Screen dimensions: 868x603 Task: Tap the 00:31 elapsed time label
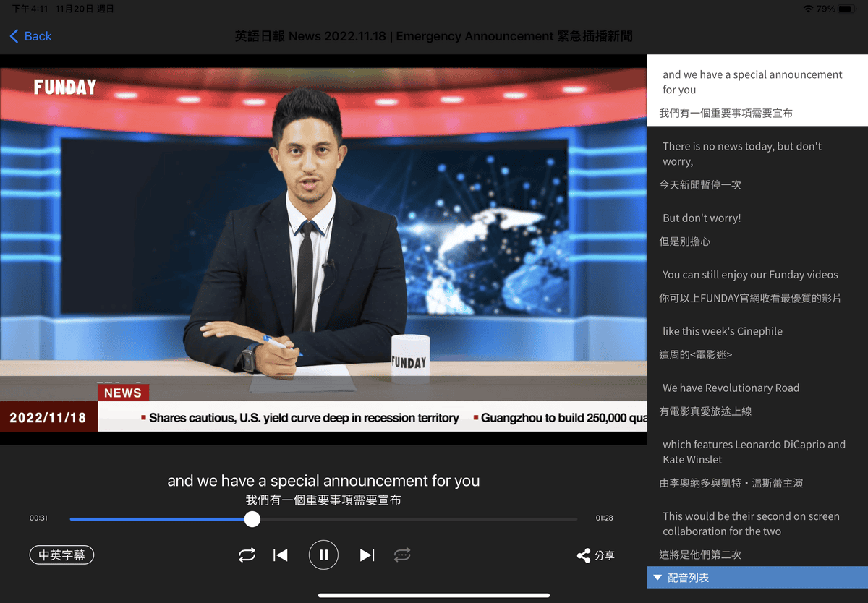38,518
